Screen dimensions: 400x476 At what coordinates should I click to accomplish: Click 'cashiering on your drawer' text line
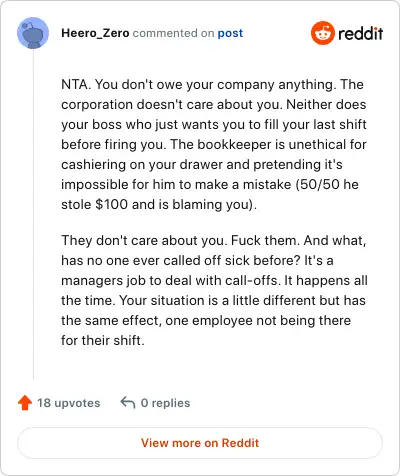click(202, 164)
